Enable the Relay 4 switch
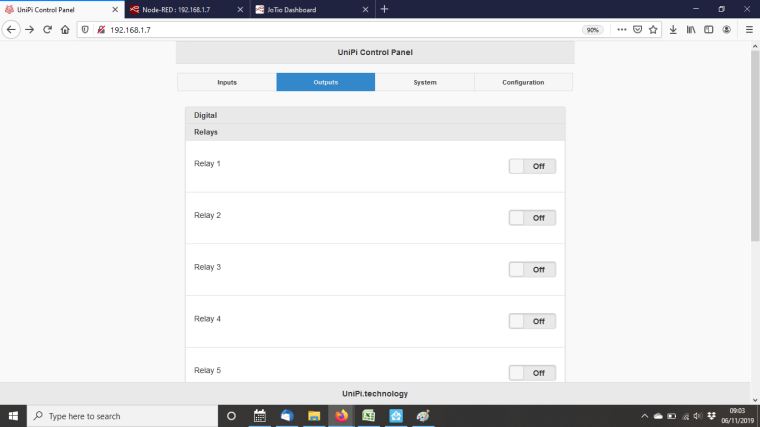 [532, 321]
